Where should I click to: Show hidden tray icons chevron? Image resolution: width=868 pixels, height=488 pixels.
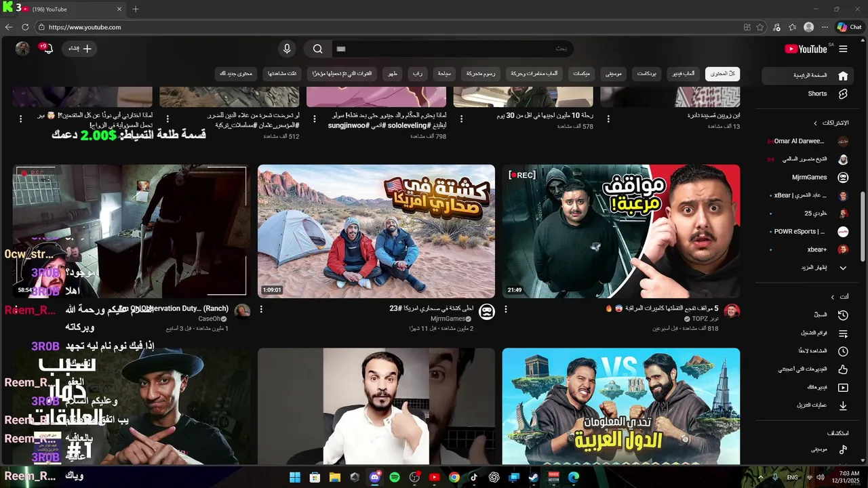[x=762, y=477]
